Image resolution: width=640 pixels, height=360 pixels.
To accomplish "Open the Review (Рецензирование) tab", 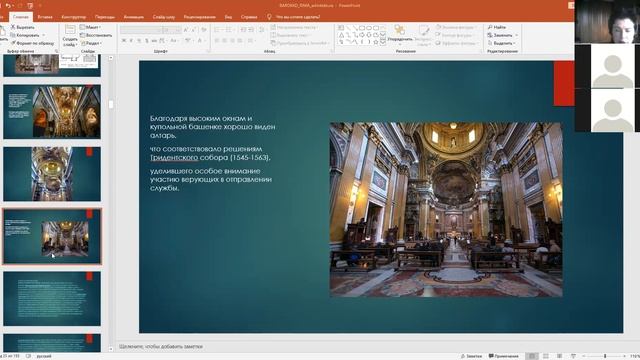I will pyautogui.click(x=200, y=17).
